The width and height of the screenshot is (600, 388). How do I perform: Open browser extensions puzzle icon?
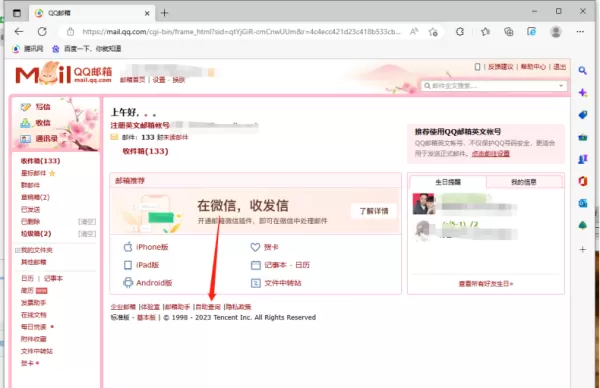pos(460,32)
